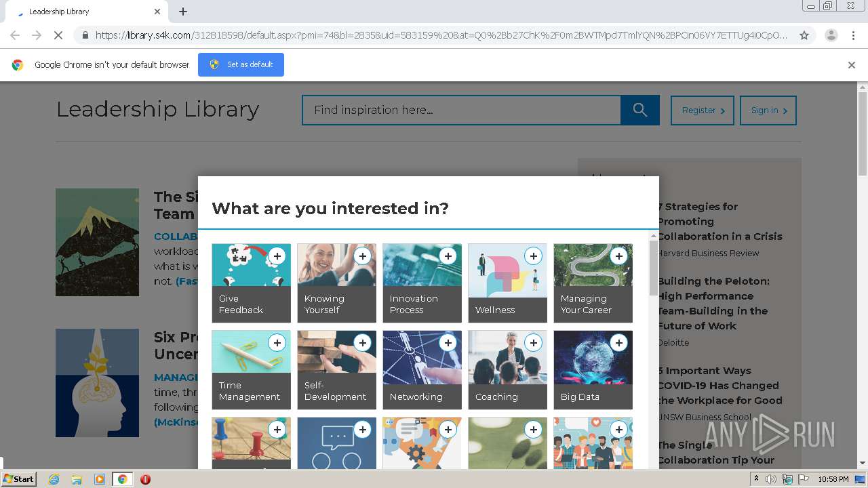Open the Windows Start menu
Viewport: 868px width, 488px height.
(19, 479)
